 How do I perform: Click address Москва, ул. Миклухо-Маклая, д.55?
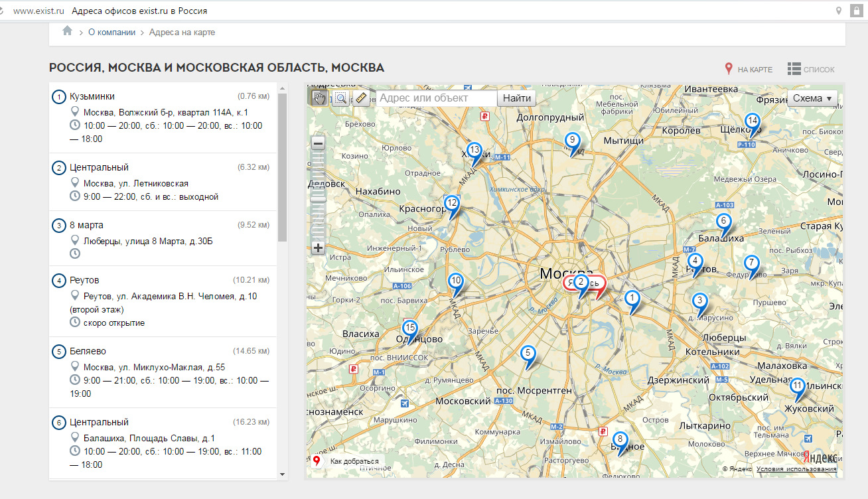click(155, 368)
